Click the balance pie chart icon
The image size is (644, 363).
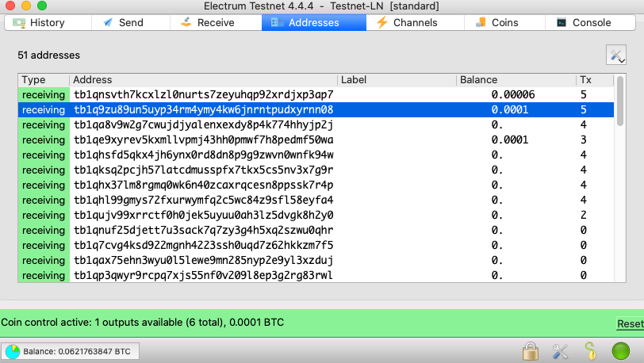(13, 351)
